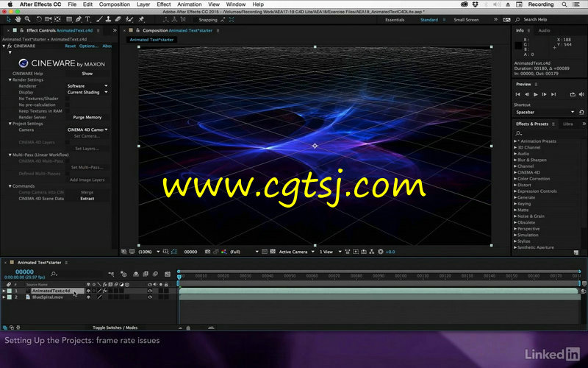The width and height of the screenshot is (588, 368).
Task: Select the Clone Stamp tool
Action: click(108, 19)
